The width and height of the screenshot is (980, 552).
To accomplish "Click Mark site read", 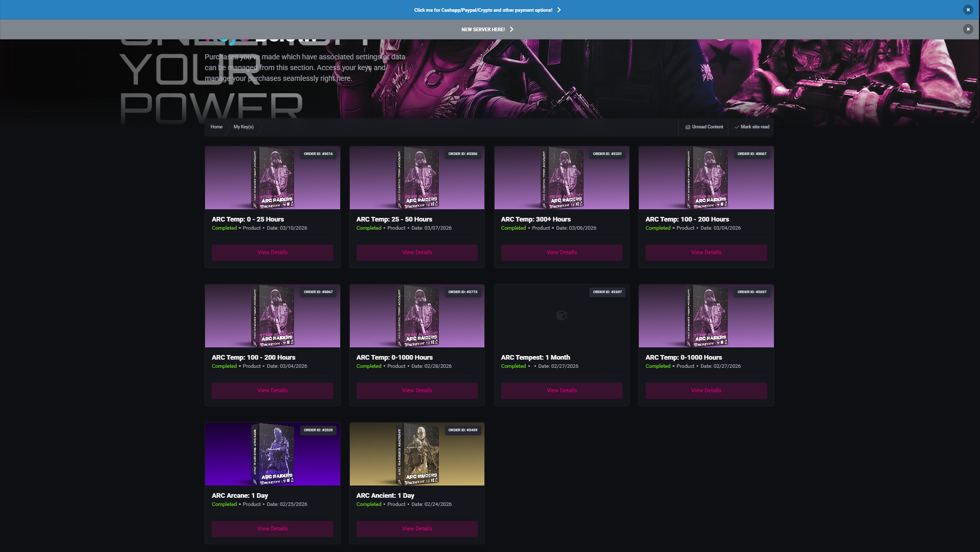I will [752, 127].
